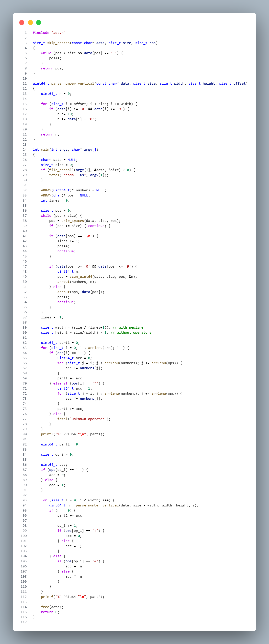Click line number 117 in the gutter

(x=24, y=622)
